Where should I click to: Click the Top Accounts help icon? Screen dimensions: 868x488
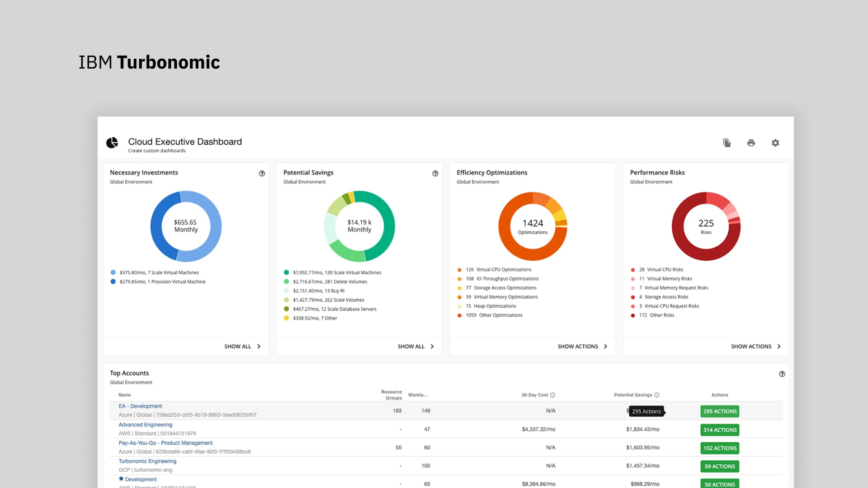coord(782,374)
